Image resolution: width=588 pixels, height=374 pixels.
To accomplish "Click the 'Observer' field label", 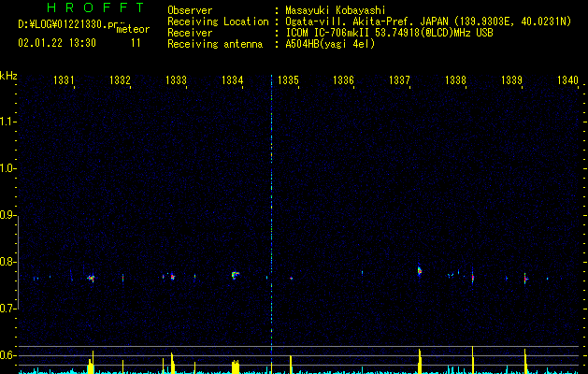I will pyautogui.click(x=190, y=10).
